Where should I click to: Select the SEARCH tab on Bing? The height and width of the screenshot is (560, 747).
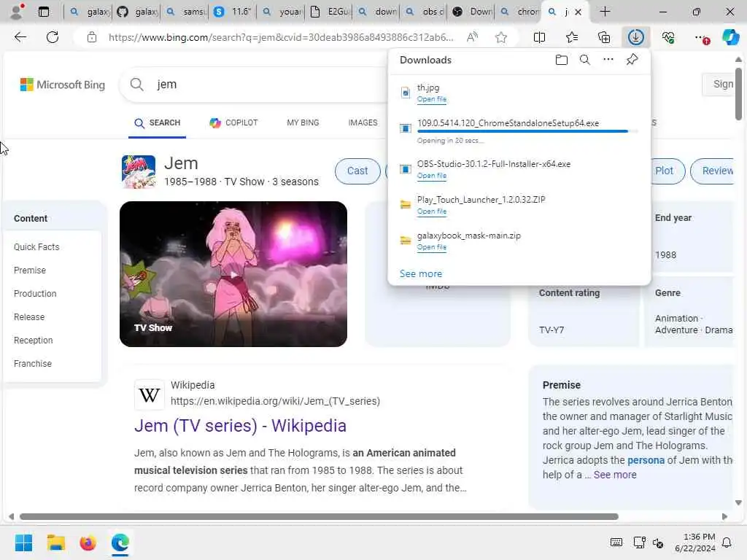click(x=158, y=122)
